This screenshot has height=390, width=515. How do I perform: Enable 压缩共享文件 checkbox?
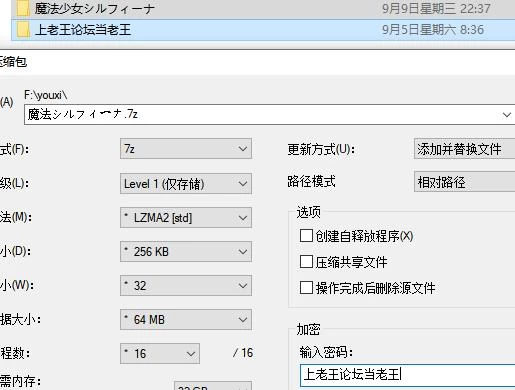coord(306,262)
